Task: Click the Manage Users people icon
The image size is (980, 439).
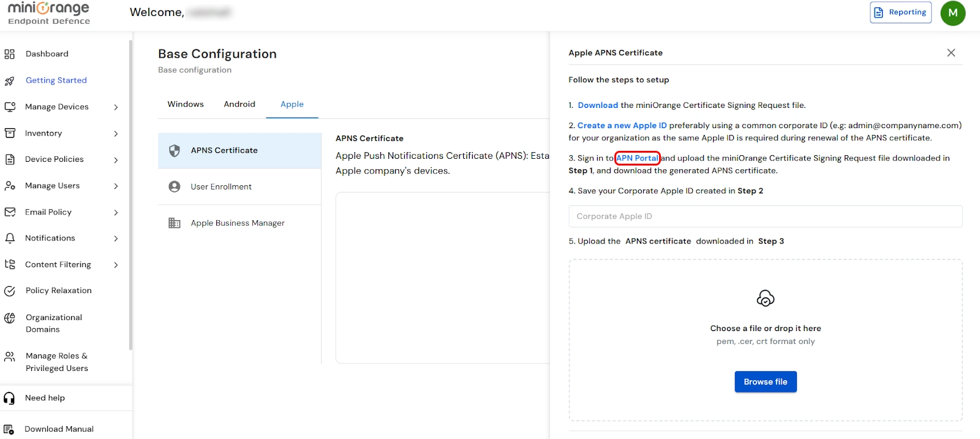Action: tap(10, 186)
